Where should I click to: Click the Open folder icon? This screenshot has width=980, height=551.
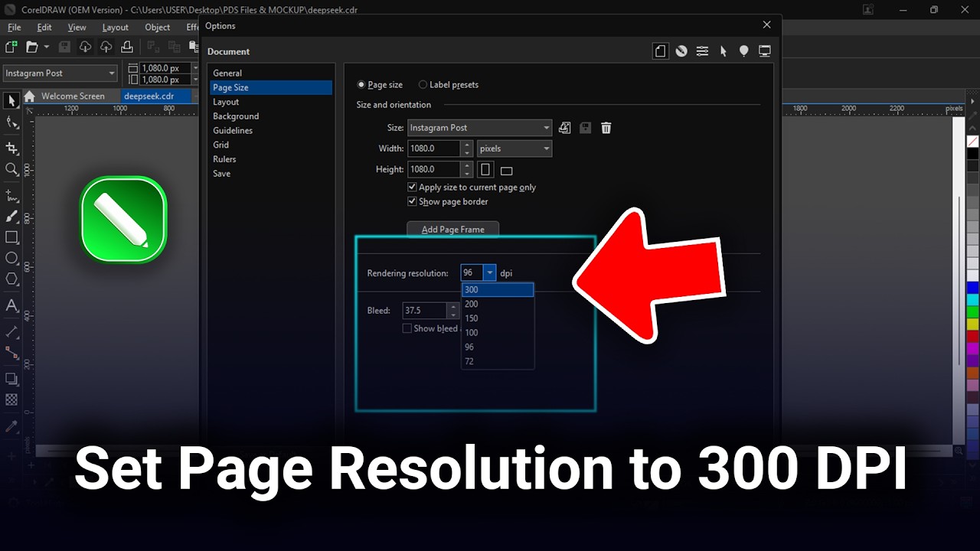click(x=32, y=47)
